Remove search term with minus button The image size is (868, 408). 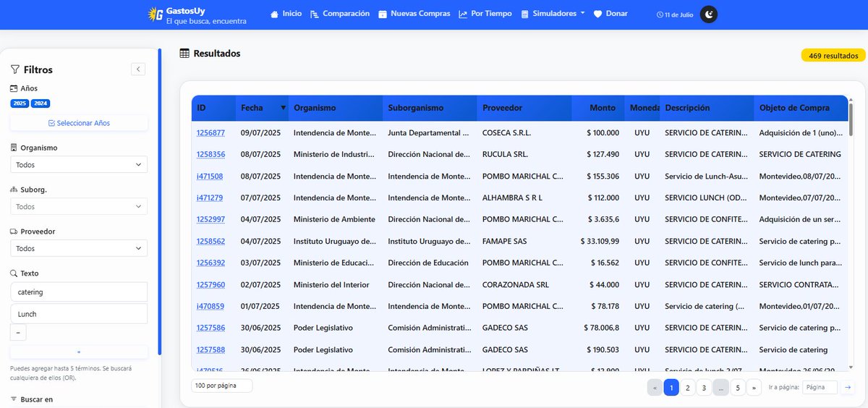18,333
